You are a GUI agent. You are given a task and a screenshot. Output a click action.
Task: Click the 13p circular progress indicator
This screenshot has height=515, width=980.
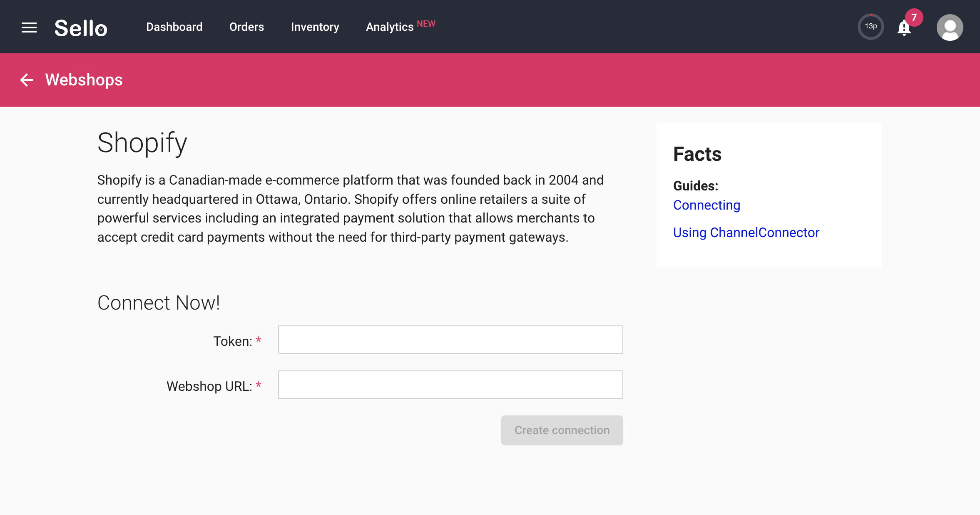click(871, 27)
